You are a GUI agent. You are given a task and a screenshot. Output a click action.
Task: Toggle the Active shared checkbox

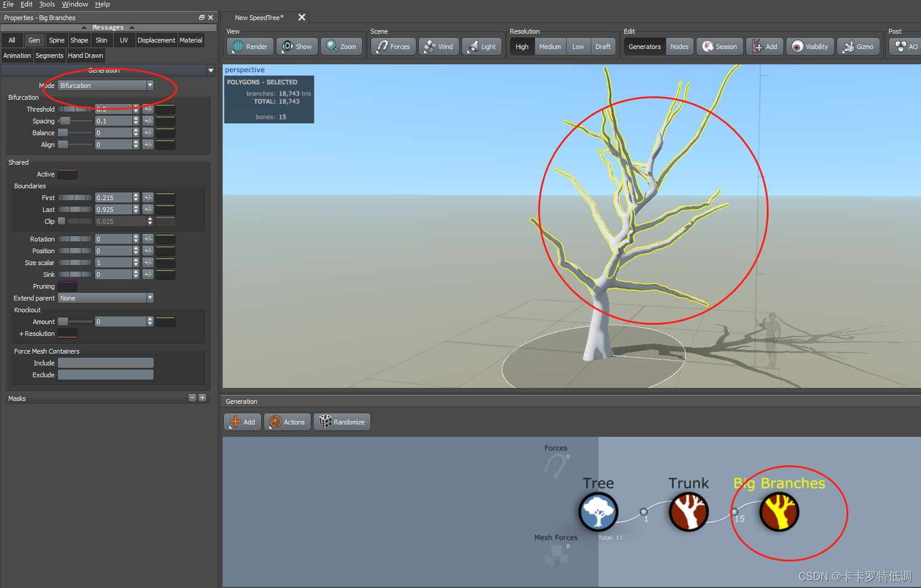(x=67, y=174)
